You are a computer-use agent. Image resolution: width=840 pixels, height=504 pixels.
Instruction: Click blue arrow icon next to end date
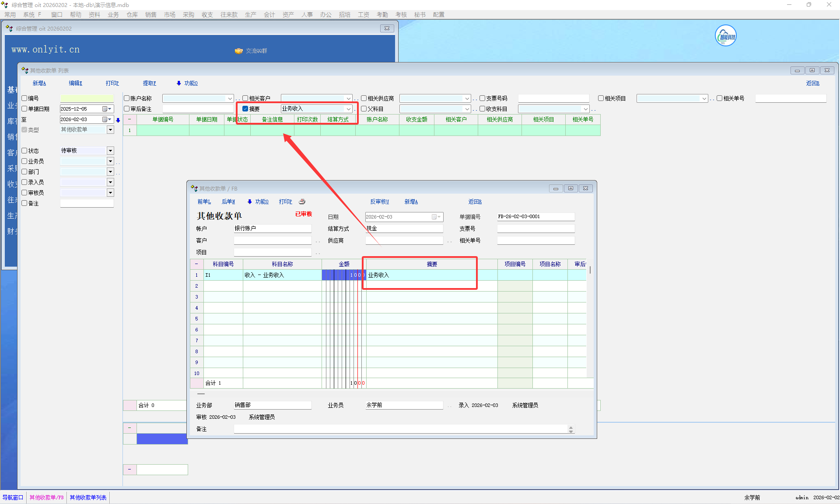coord(118,120)
